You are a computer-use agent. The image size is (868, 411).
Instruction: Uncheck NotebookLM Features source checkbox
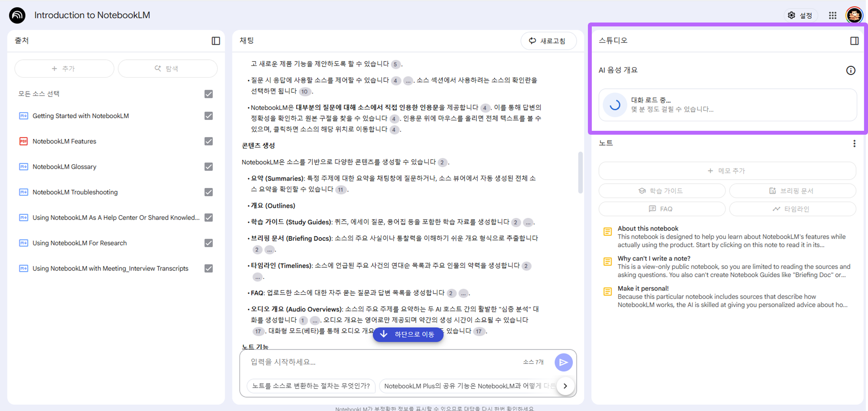[209, 141]
